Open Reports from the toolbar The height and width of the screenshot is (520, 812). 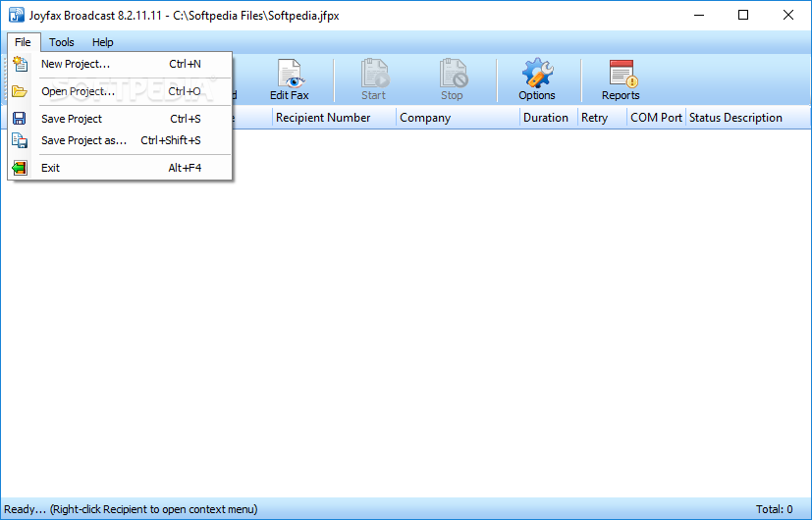click(621, 79)
